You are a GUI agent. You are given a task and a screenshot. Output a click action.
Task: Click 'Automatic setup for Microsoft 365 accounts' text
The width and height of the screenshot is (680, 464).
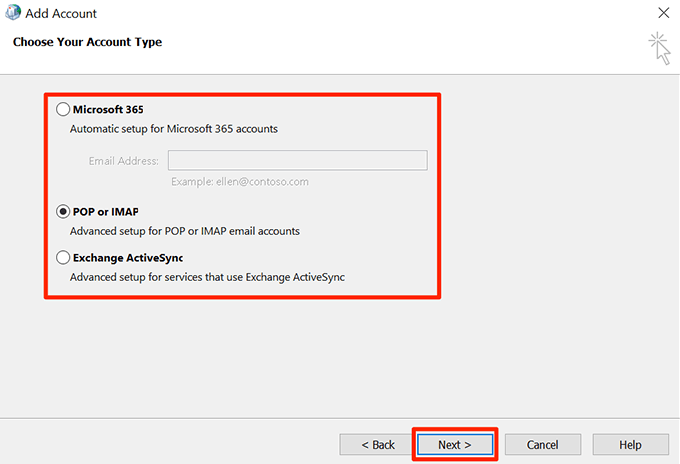[x=173, y=129]
